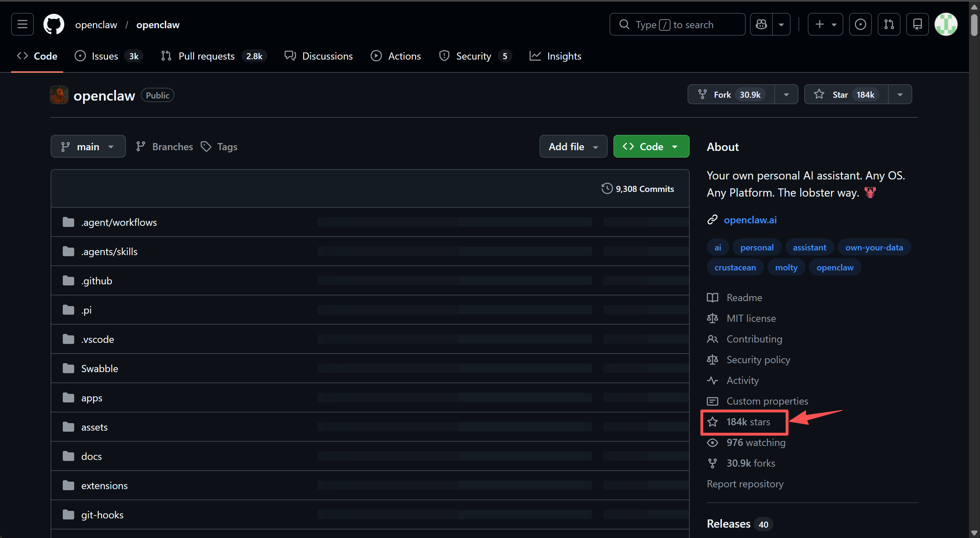Open the Copilot chat icon
Screen dimensions: 980x538
pyautogui.click(x=761, y=24)
